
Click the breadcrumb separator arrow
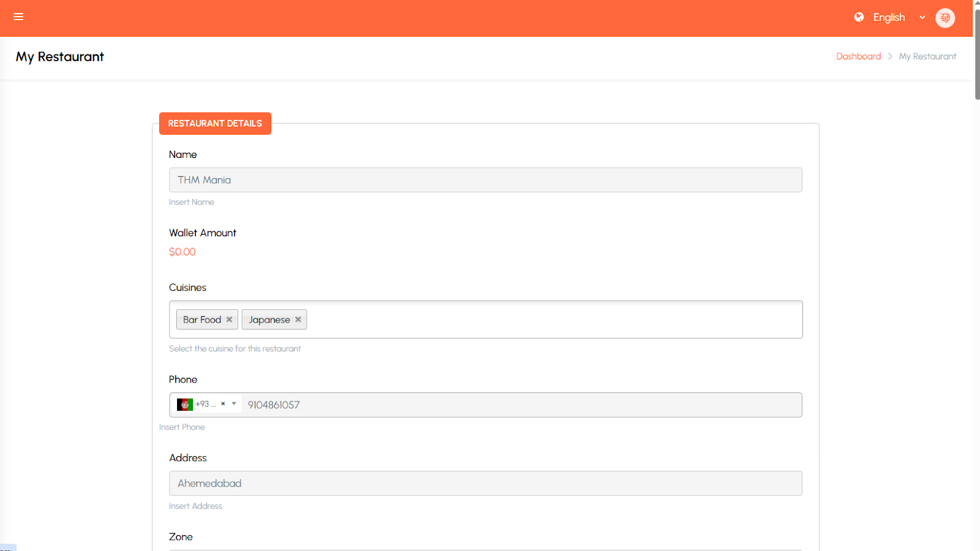[x=890, y=56]
